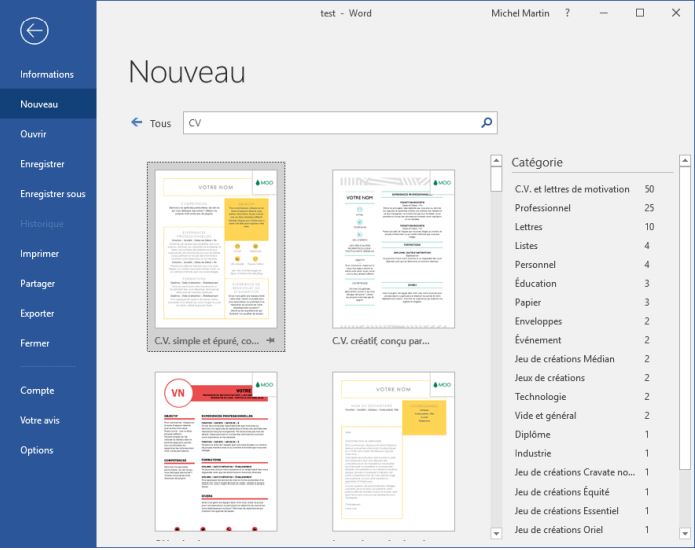Click the Tous link

coord(160,124)
